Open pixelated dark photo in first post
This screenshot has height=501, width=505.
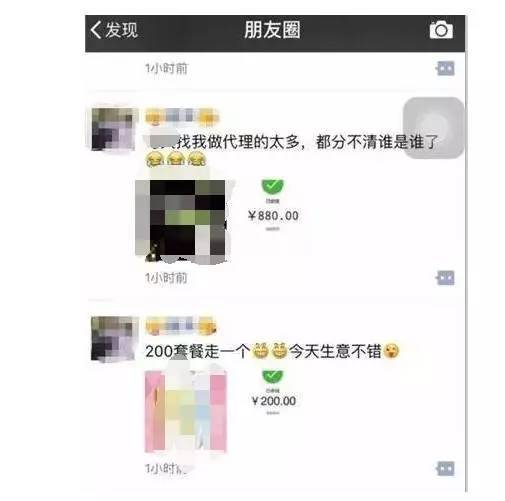[x=182, y=221]
